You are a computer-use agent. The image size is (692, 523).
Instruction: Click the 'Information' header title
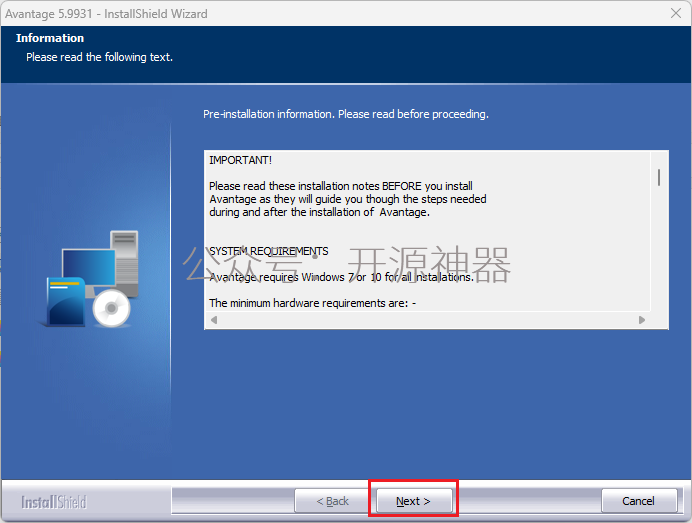[x=50, y=38]
